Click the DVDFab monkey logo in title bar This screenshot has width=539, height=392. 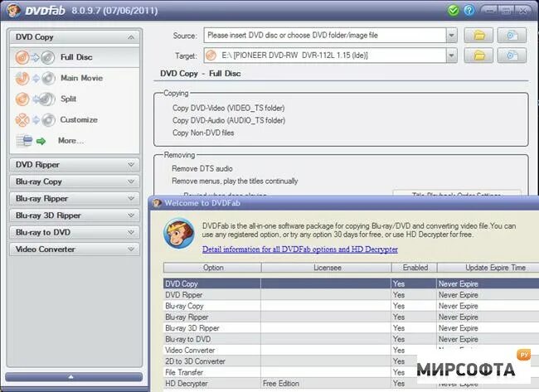[14, 10]
